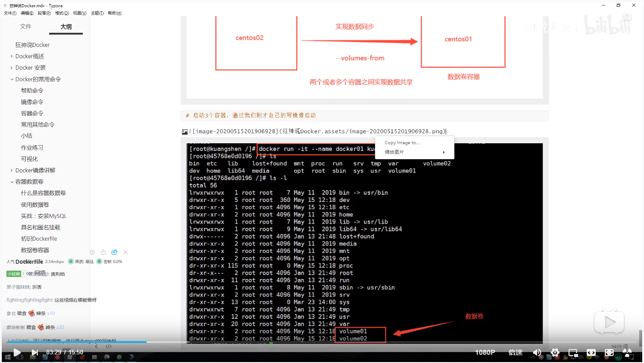644x363 pixels.
Task: Open the 格式(O) menu
Action: [x=62, y=13]
